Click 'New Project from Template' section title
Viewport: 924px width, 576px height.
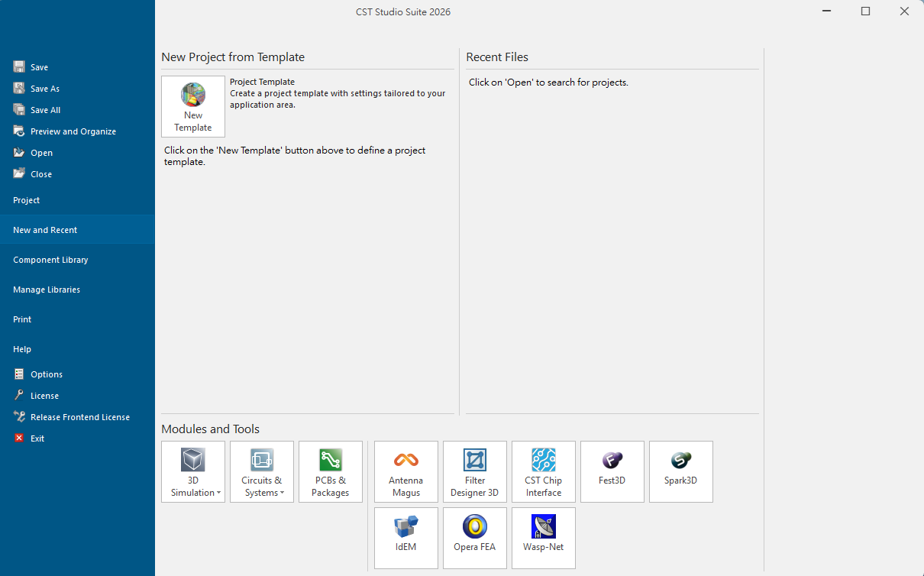click(233, 57)
